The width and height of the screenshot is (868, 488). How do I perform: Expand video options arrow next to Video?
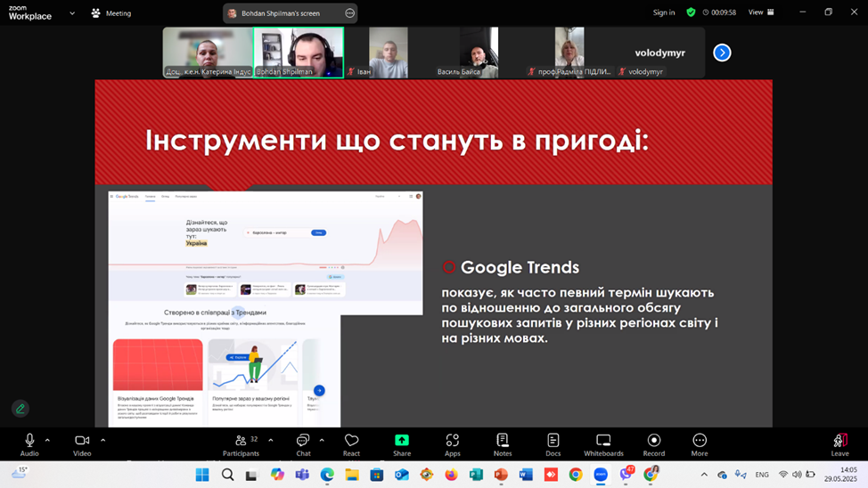tap(103, 441)
